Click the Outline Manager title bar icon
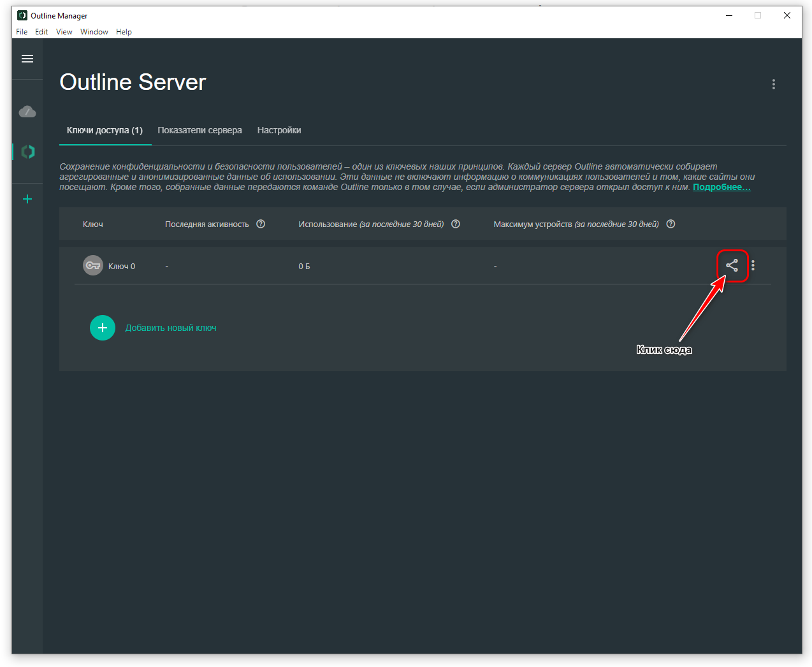 coord(22,15)
